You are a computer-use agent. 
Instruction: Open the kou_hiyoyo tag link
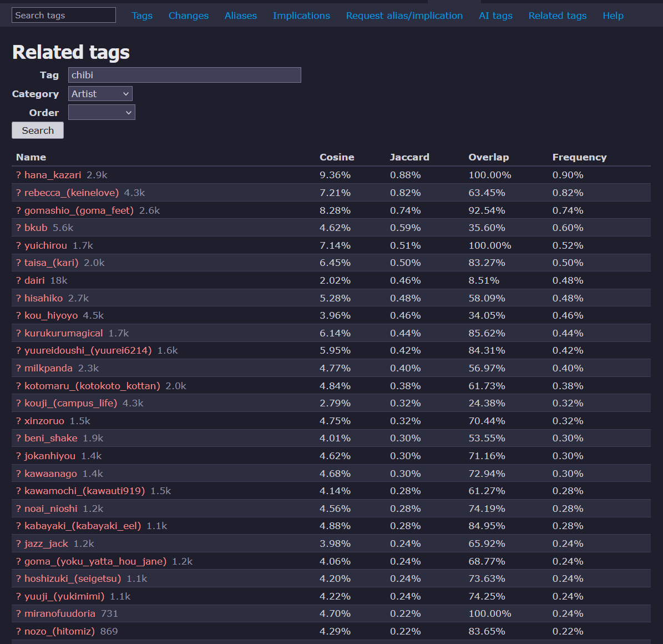coord(50,316)
